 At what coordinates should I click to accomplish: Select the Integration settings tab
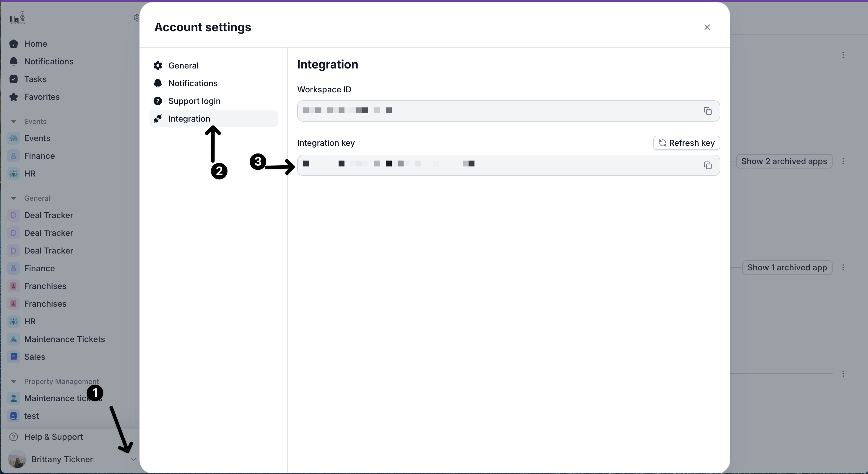(x=189, y=119)
